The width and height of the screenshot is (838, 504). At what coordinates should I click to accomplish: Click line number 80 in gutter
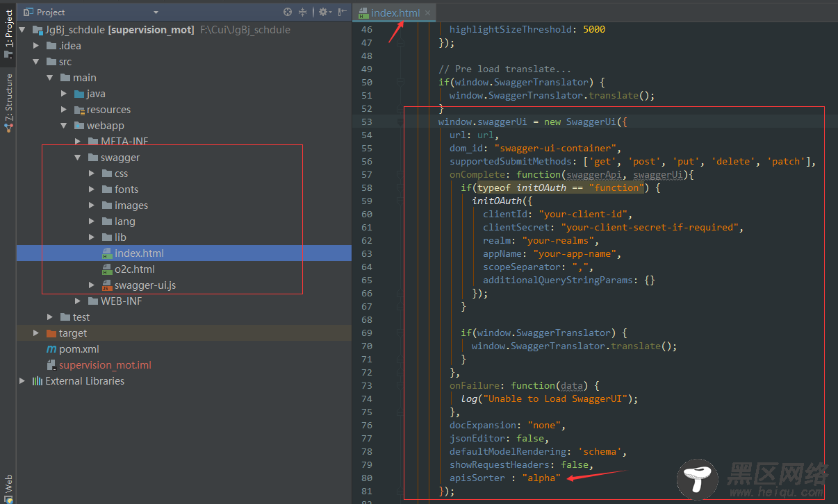(367, 478)
